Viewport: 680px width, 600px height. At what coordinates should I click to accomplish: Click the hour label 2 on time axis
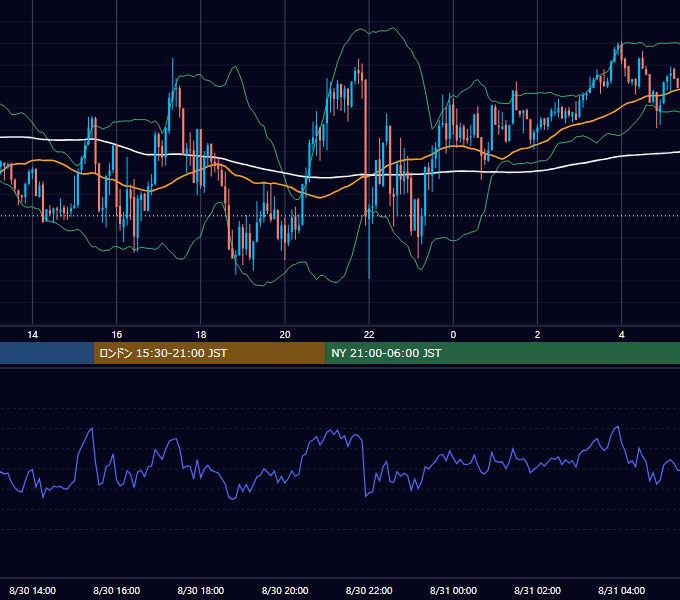point(537,335)
